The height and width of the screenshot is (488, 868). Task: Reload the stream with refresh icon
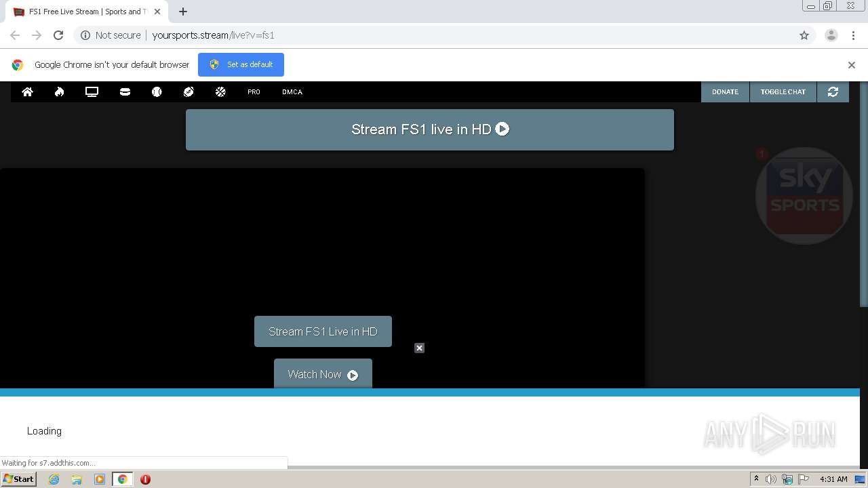click(x=833, y=91)
